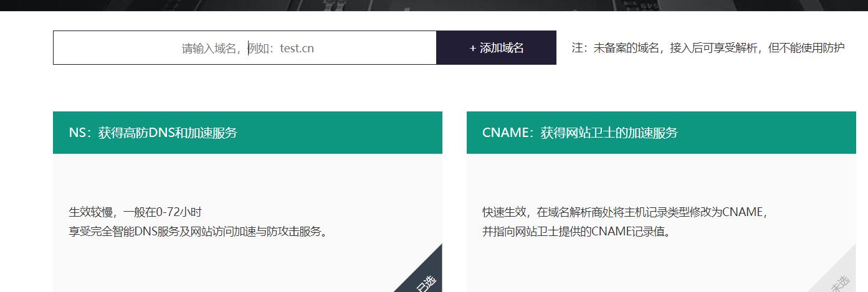The height and width of the screenshot is (292, 868).
Task: Click the note 注：未备案的域名 text
Action: click(x=708, y=48)
